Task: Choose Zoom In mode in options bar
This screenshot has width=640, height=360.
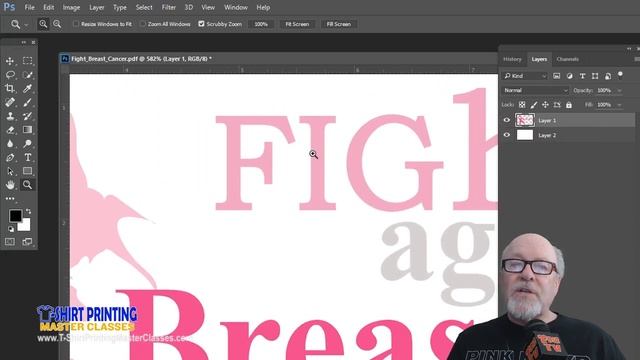Action: (43, 24)
